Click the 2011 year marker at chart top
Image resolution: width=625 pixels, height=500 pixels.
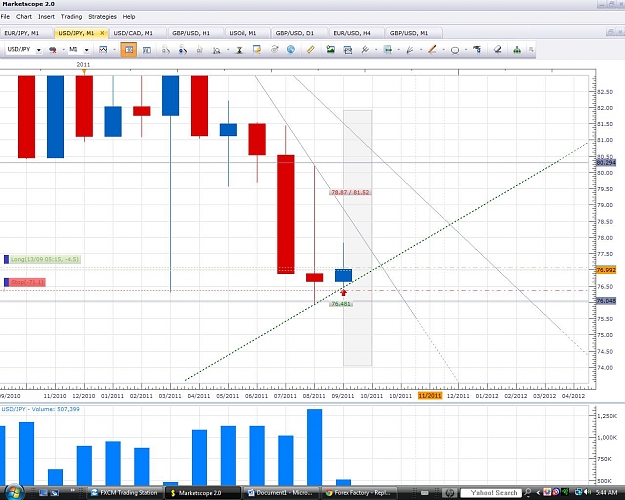click(83, 65)
